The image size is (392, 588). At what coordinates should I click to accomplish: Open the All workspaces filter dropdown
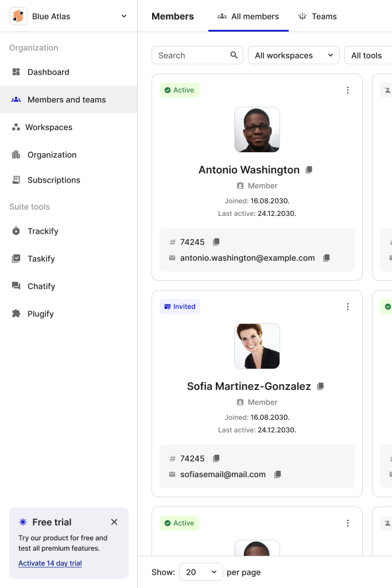pos(294,55)
